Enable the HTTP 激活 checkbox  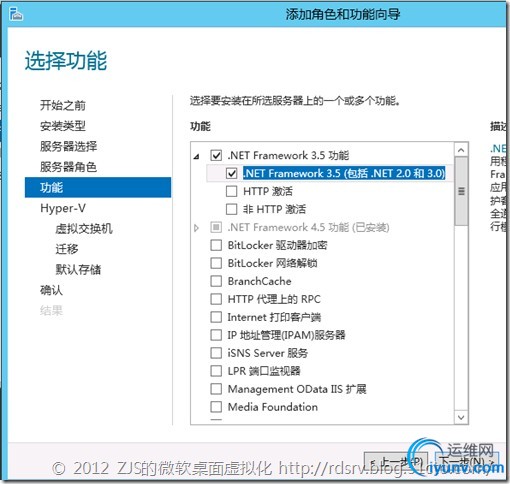(231, 191)
